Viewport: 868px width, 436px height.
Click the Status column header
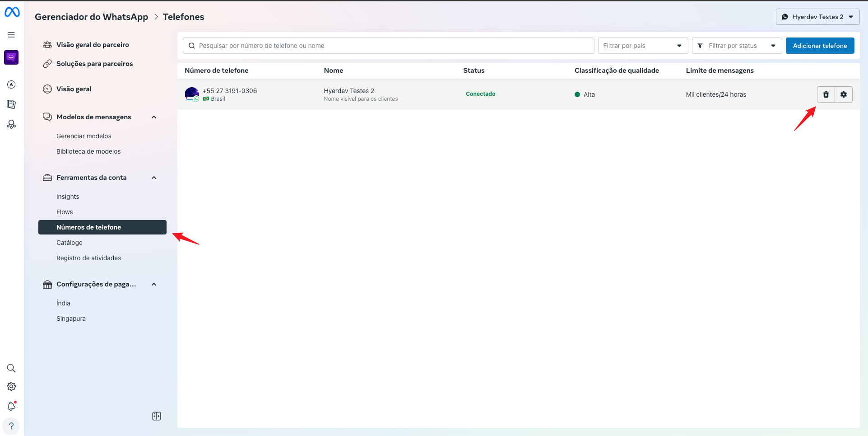(x=473, y=70)
